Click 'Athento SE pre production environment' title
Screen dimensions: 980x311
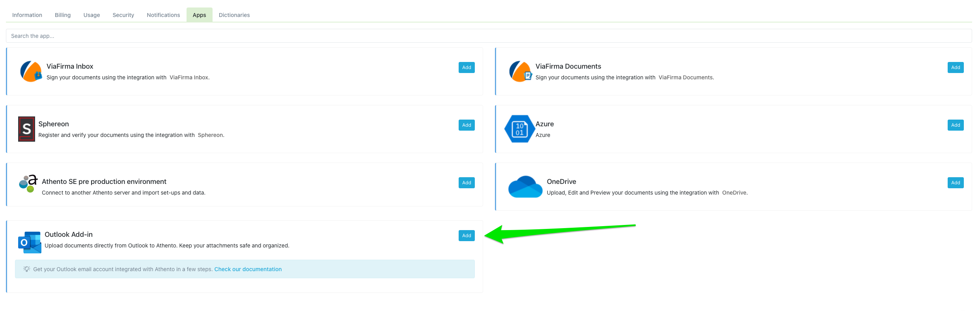(x=104, y=182)
